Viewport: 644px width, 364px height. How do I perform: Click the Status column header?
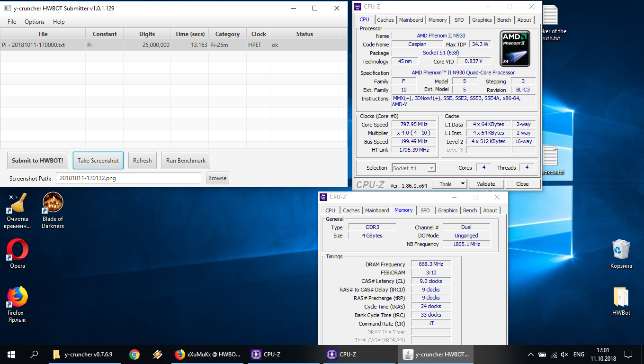304,34
